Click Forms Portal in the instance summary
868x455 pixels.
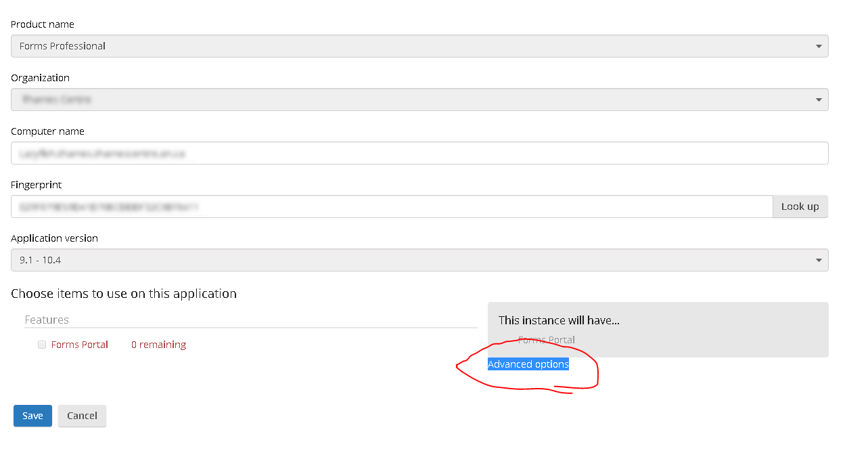coord(547,340)
